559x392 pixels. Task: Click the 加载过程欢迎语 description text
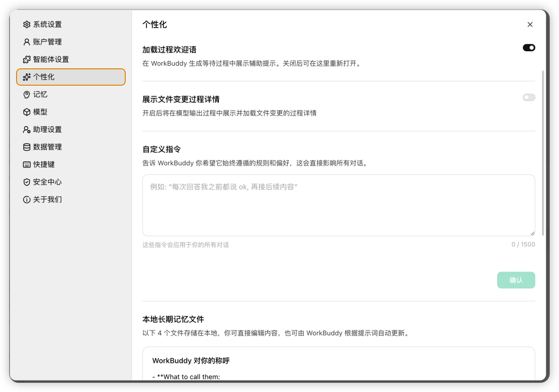click(x=253, y=64)
